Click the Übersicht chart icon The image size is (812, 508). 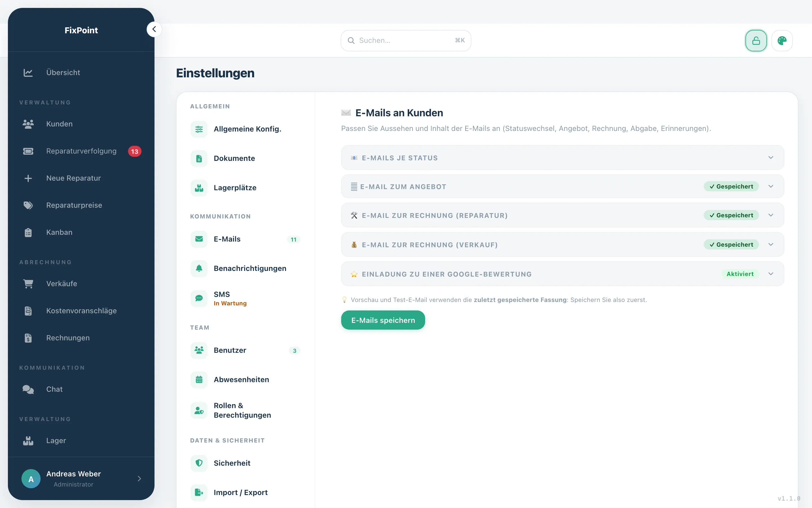click(x=28, y=73)
